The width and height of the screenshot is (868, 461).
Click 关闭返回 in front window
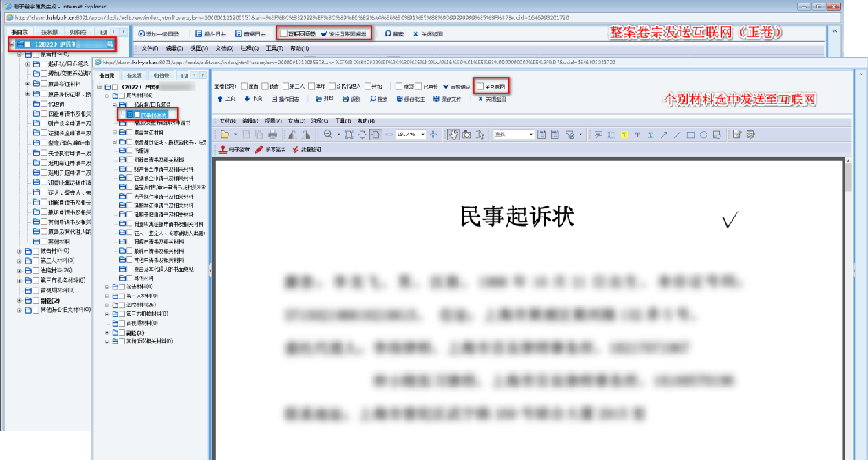pos(492,99)
